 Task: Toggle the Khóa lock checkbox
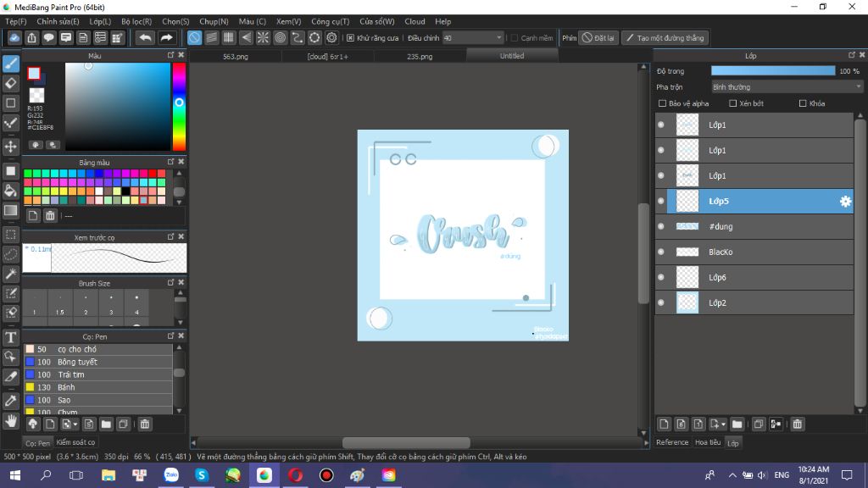point(803,103)
